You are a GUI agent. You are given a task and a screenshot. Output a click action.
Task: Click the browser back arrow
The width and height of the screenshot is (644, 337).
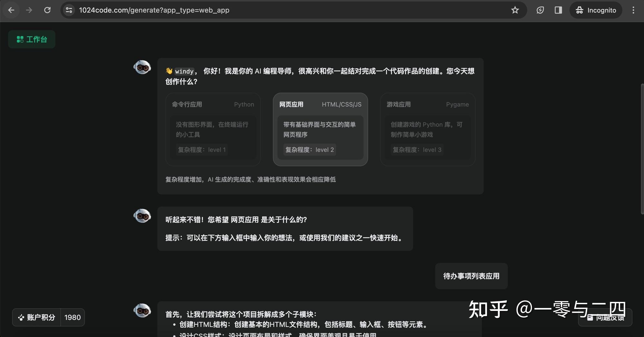pos(12,10)
